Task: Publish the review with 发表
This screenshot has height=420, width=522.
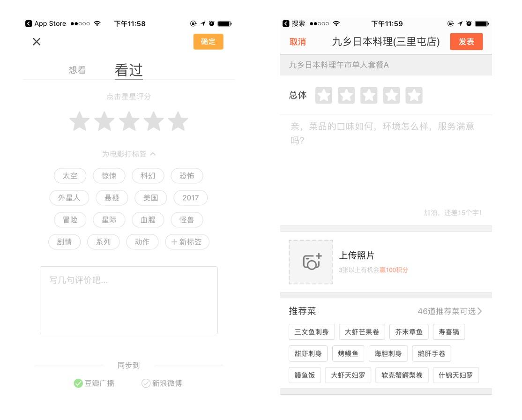Action: (x=466, y=42)
